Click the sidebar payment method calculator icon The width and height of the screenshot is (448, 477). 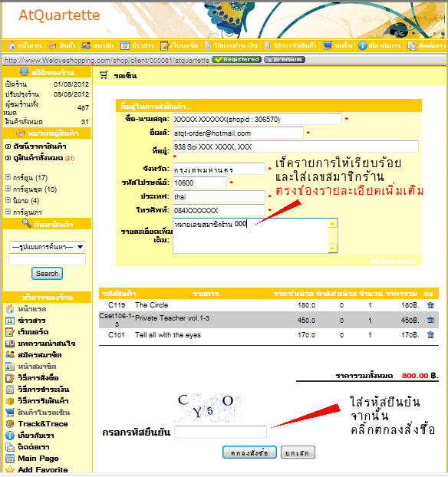(10, 390)
